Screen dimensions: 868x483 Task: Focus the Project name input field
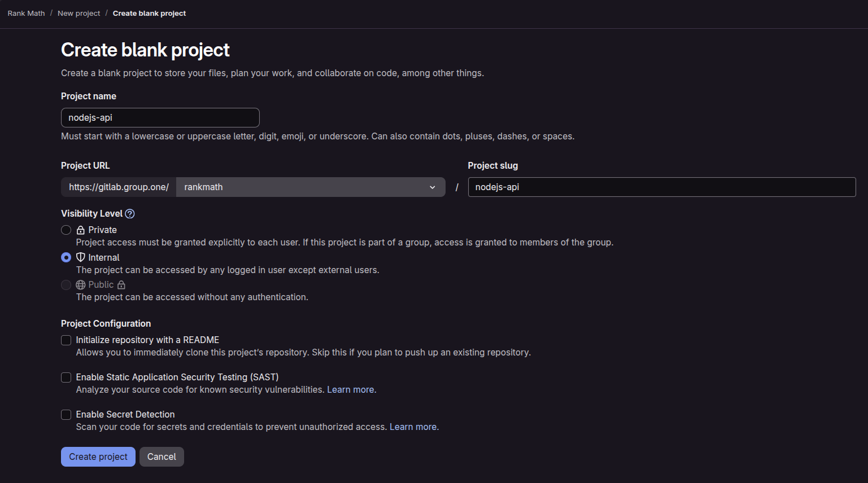160,118
